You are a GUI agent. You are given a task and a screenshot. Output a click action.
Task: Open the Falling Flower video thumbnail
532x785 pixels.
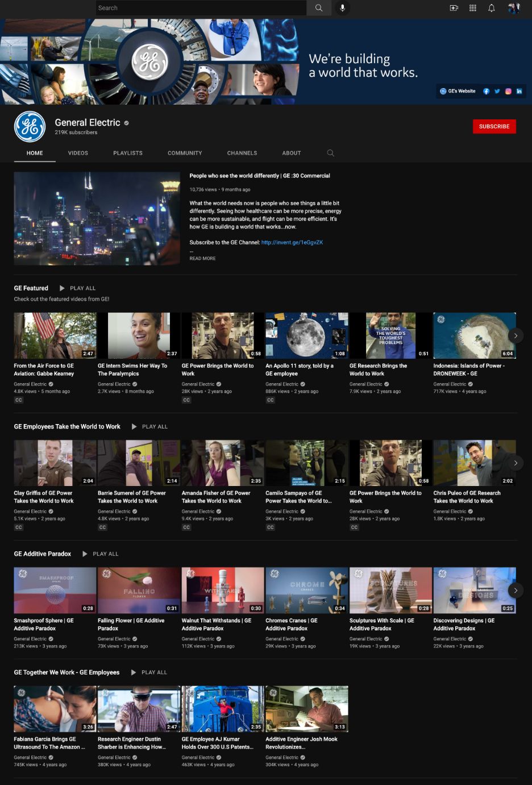(x=139, y=590)
